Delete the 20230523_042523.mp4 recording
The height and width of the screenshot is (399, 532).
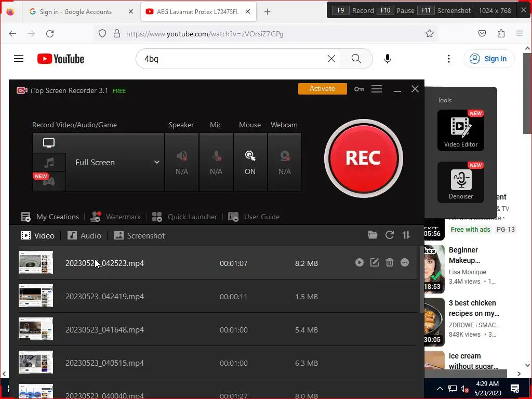tap(390, 262)
